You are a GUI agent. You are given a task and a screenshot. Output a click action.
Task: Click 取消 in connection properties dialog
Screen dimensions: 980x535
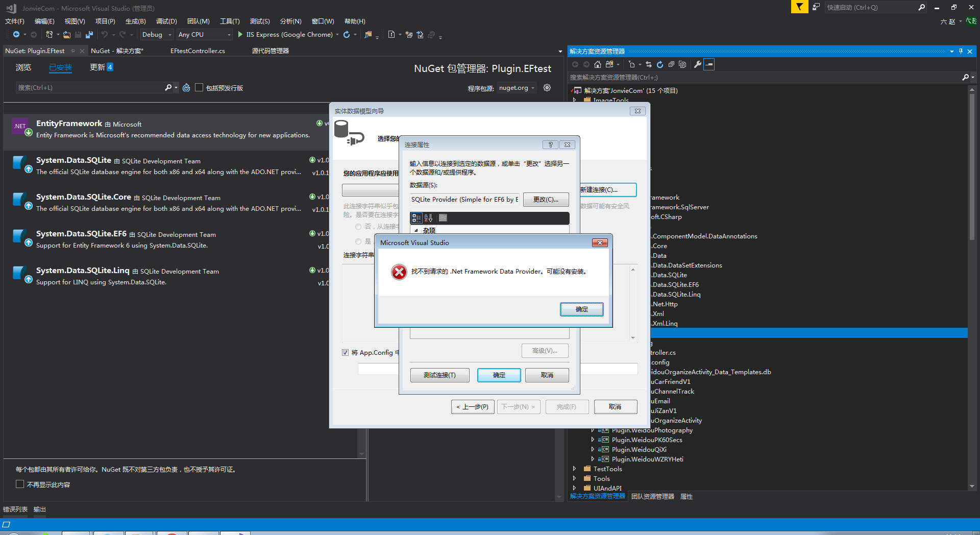point(547,375)
